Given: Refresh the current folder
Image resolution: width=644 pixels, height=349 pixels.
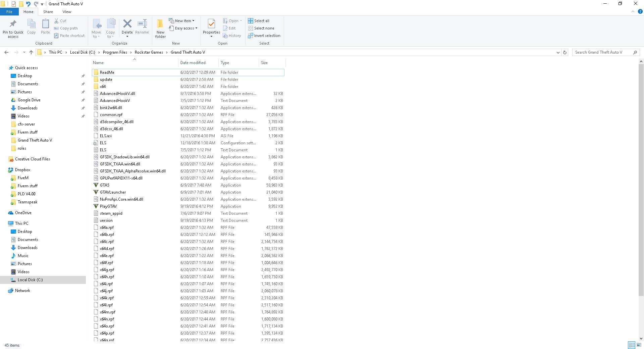Looking at the screenshot, I should pos(565,52).
